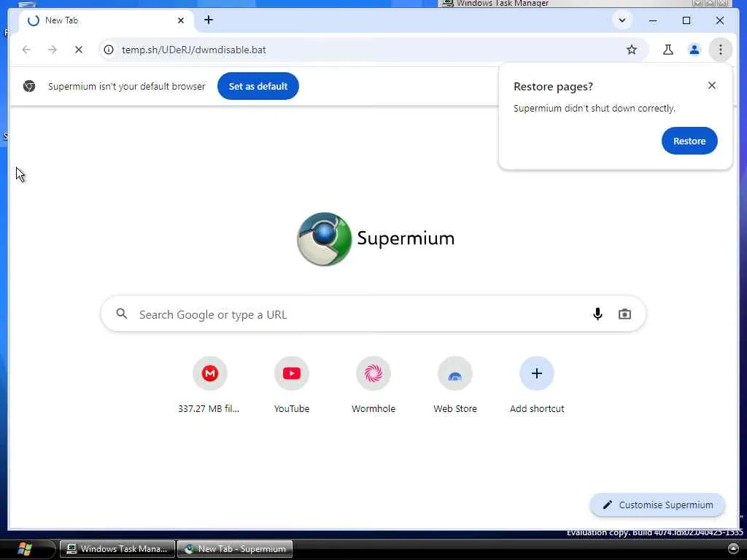Screen dimensions: 747x560
Task: Open the three-dot browser menu
Action: click(x=720, y=50)
